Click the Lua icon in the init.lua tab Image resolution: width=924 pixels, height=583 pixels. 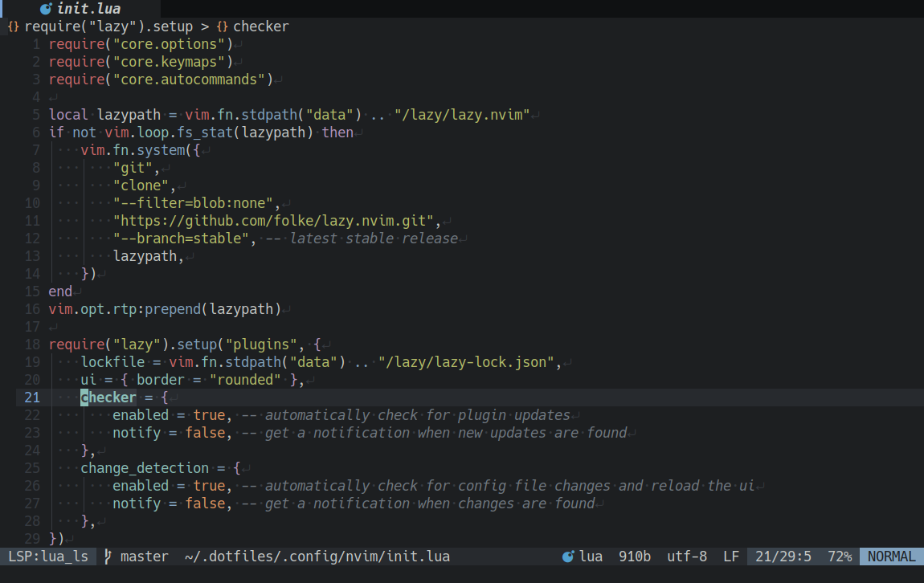[x=46, y=9]
